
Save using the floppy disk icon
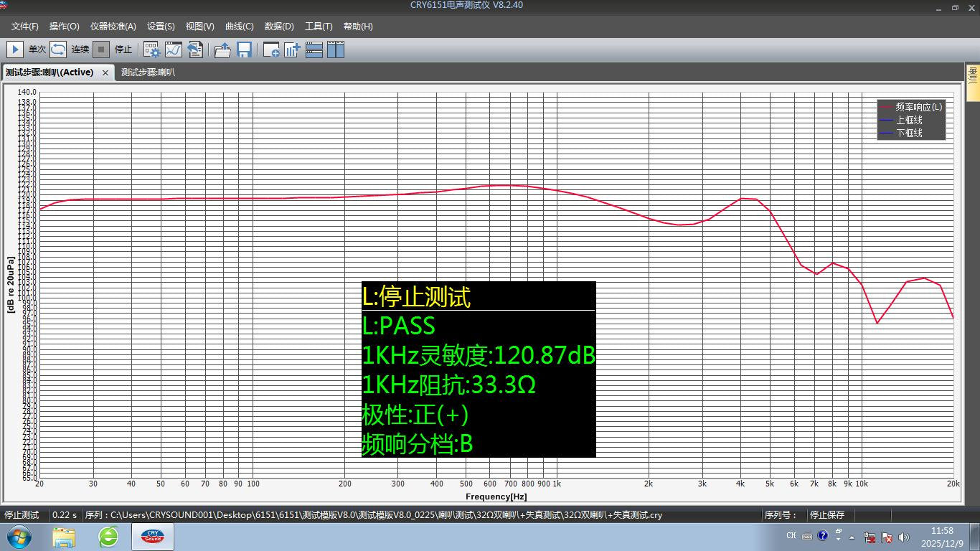pyautogui.click(x=244, y=50)
